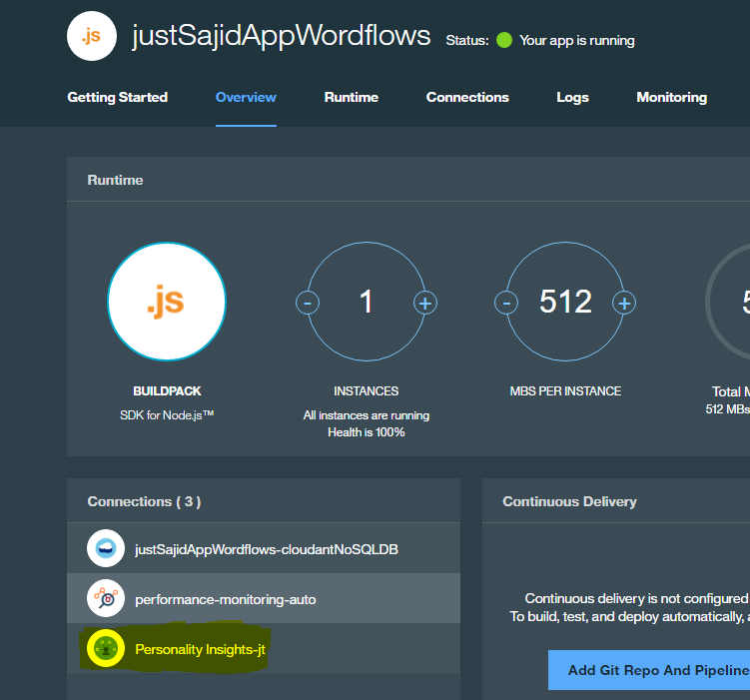Go to the Connections tab
The width and height of the screenshot is (750, 700).
467,97
